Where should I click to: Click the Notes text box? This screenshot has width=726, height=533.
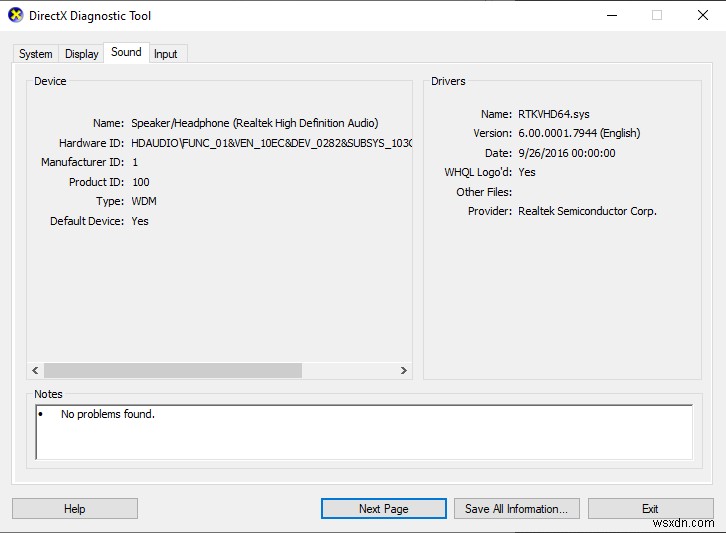pos(364,432)
